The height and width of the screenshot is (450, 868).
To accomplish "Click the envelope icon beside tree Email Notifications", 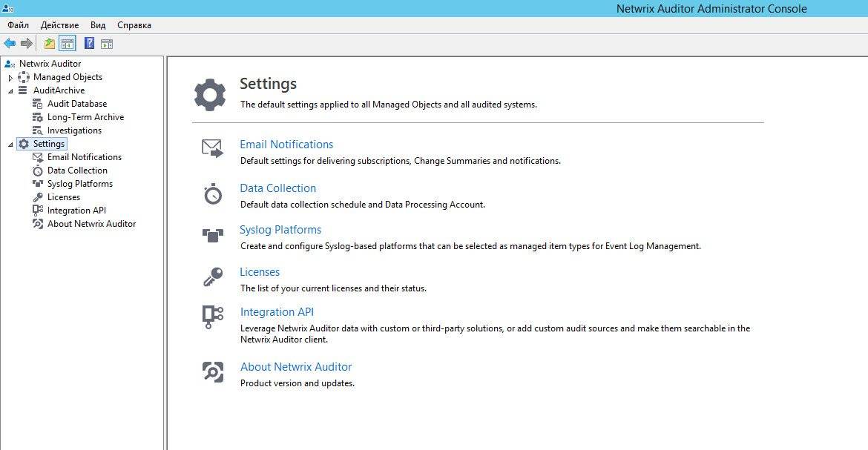I will [38, 157].
